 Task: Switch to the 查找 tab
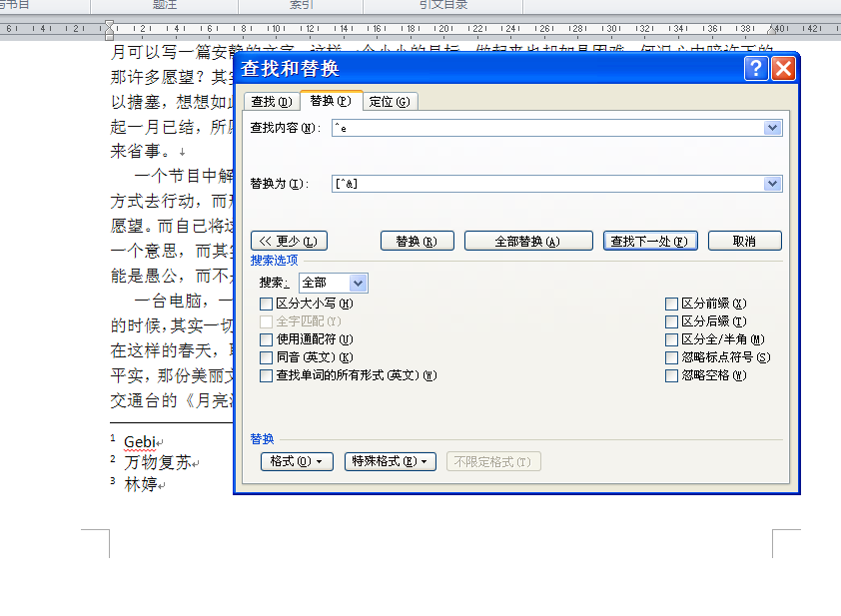point(272,101)
